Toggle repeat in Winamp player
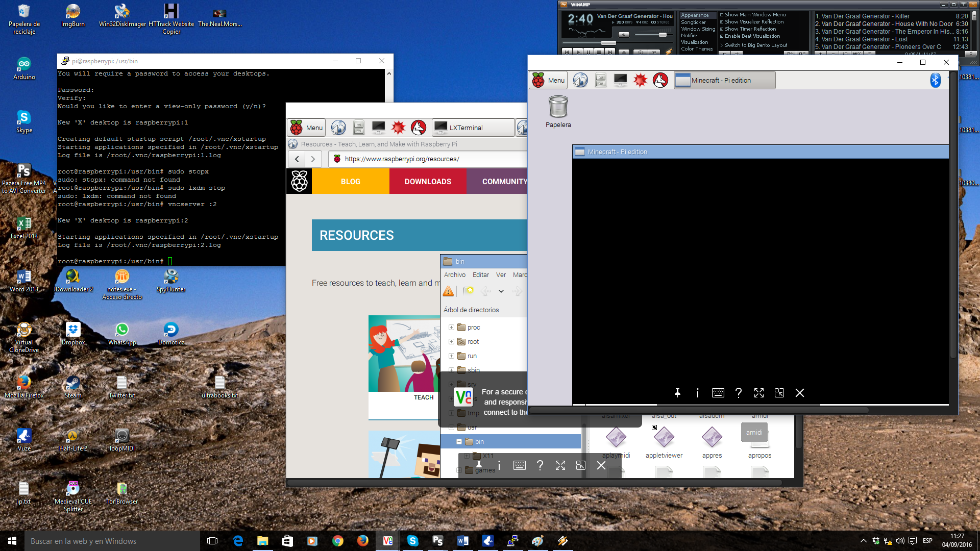Viewport: 980px width, 551px height. 654,52
